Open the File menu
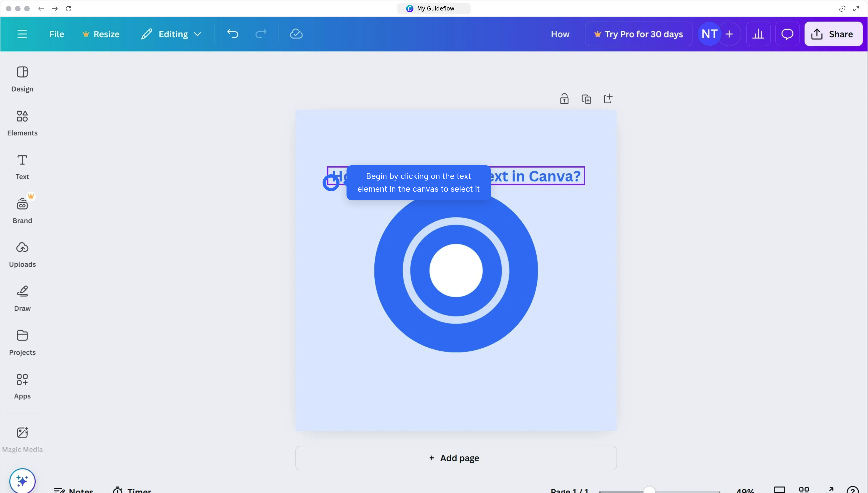 point(56,34)
